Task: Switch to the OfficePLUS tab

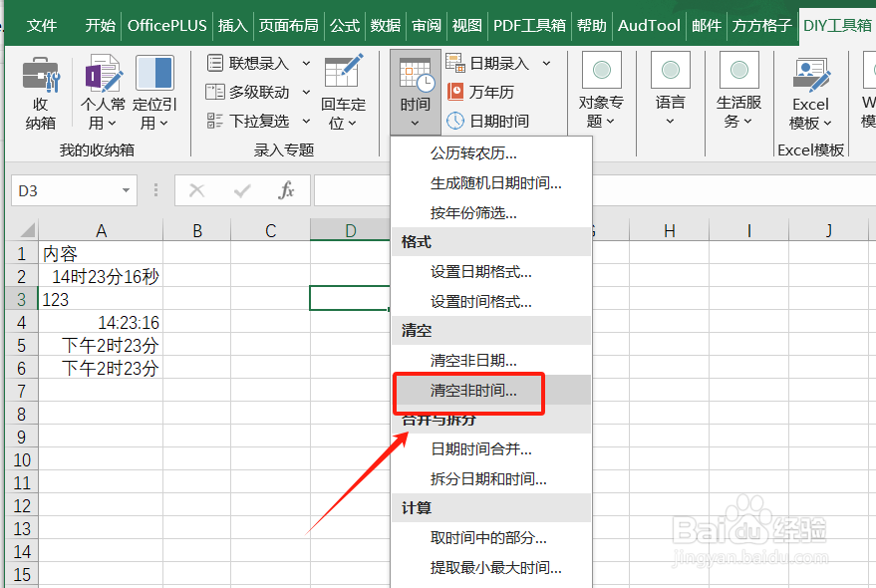Action: point(167,25)
